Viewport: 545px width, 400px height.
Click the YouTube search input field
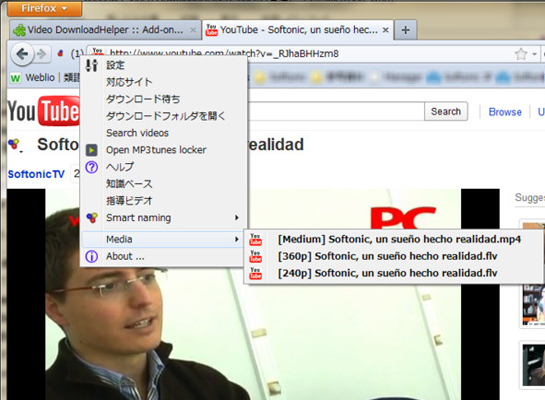(336, 112)
